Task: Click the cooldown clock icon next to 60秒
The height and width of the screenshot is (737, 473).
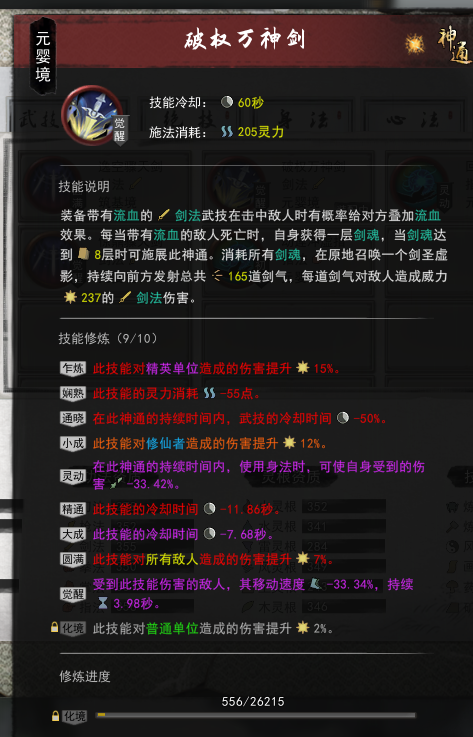Action: click(x=227, y=102)
